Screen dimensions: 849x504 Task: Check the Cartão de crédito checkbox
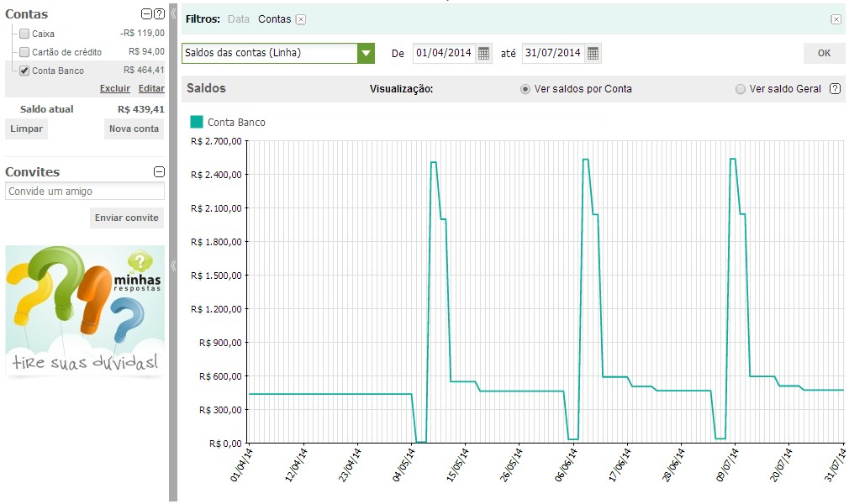tap(24, 52)
